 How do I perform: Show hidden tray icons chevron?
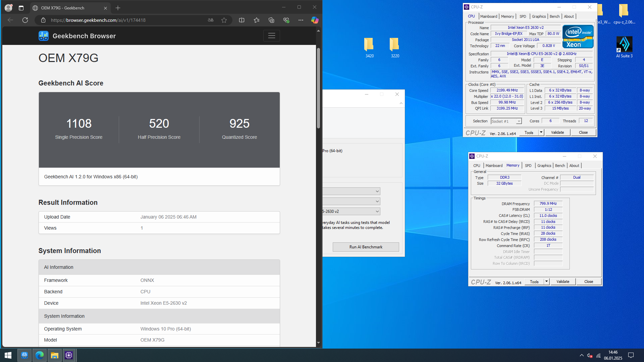point(582,356)
